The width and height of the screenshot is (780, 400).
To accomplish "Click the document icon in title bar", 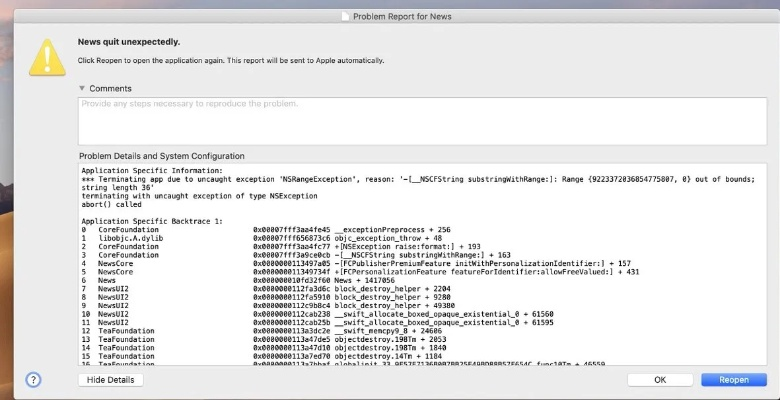I will 345,17.
